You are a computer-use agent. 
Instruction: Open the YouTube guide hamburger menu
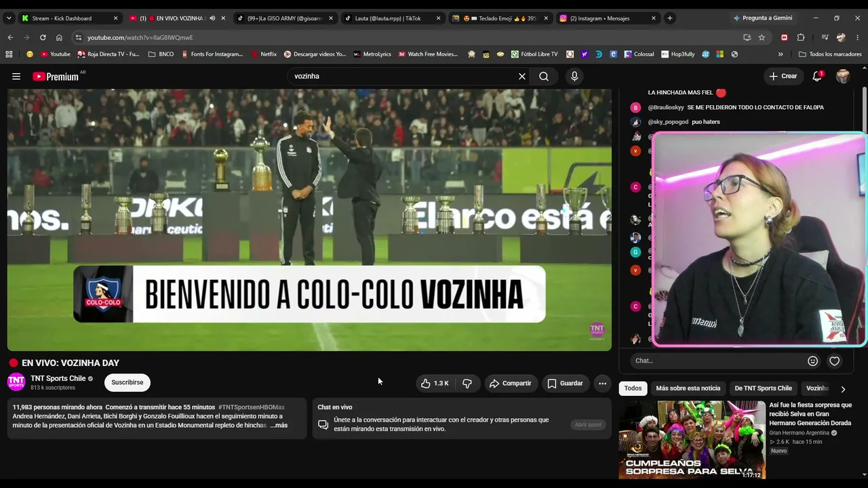click(16, 77)
